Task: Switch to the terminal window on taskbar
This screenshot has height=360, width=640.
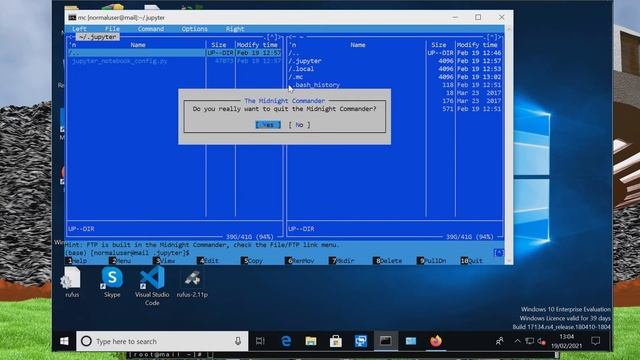Action: 386,341
